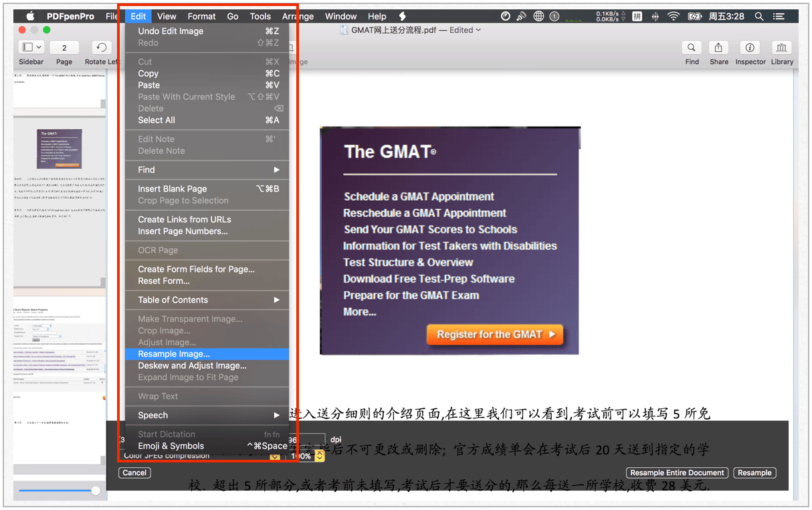This screenshot has width=812, height=510.
Task: Click the Rotate Left toolbar button
Action: pyautogui.click(x=102, y=48)
